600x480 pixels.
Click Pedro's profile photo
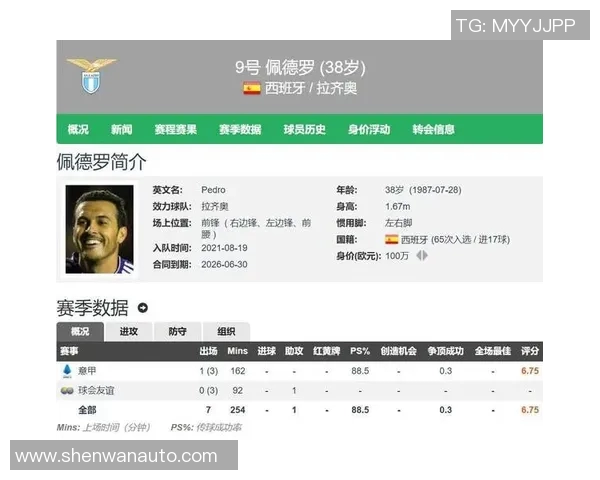click(99, 229)
